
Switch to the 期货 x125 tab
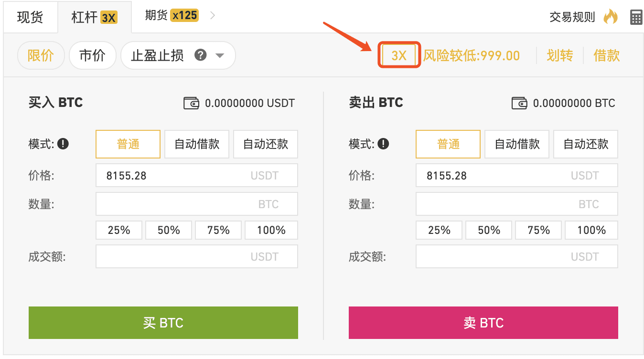pos(171,15)
